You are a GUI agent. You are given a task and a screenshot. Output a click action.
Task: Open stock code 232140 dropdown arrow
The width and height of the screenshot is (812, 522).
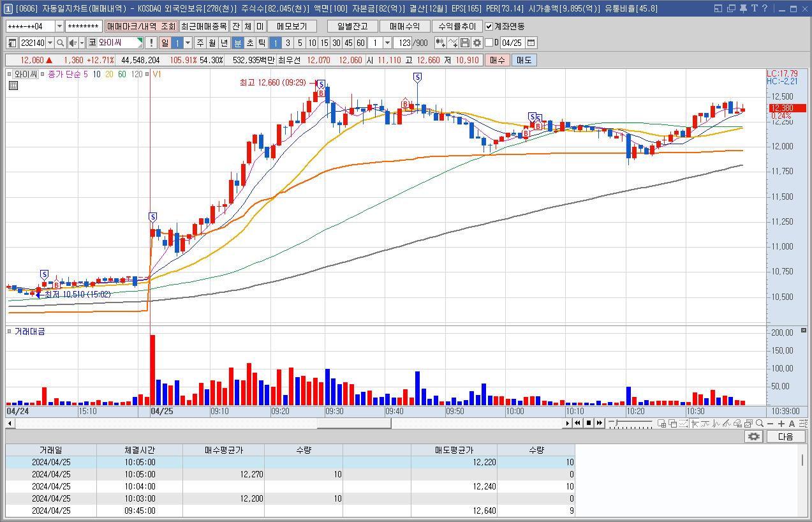tap(50, 43)
